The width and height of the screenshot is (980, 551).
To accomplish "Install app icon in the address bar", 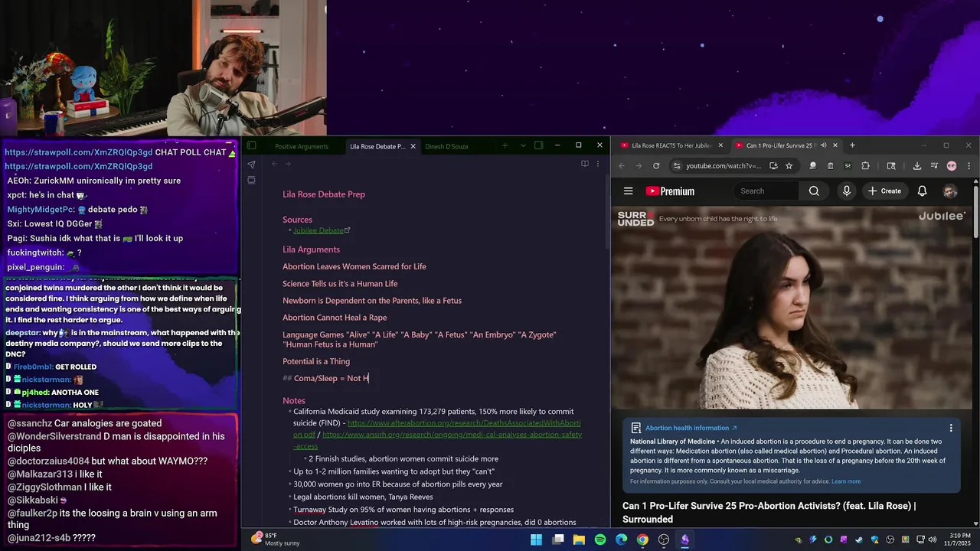I will tap(773, 165).
